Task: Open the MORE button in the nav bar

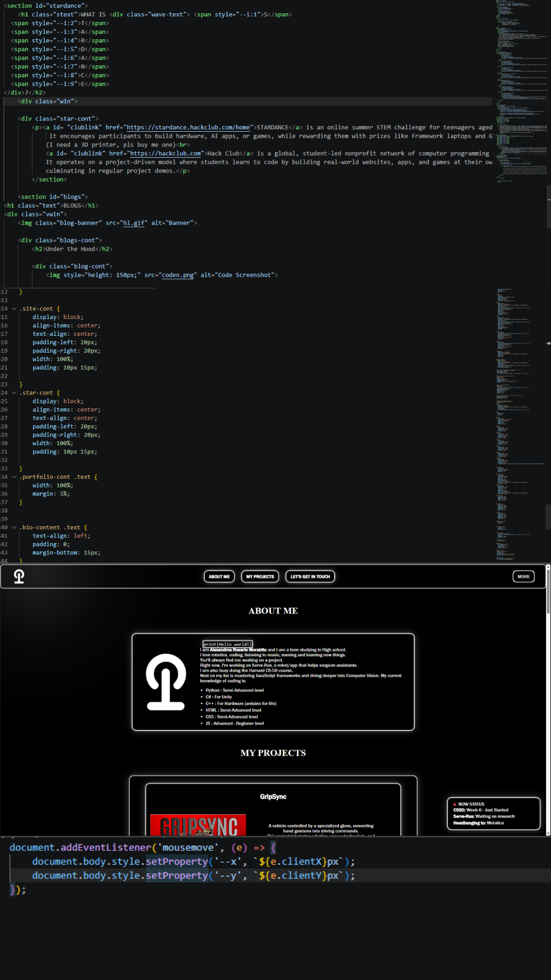Action: pos(523,576)
